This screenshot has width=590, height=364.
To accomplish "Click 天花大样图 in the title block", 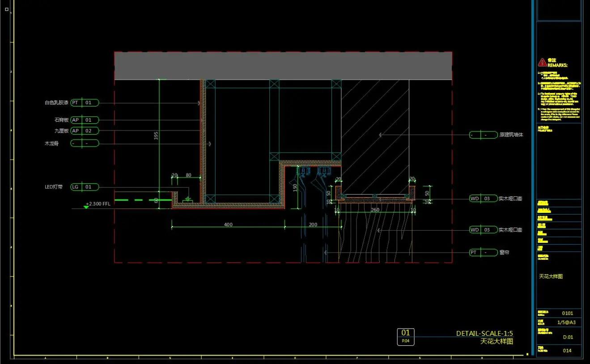I will tap(551, 276).
